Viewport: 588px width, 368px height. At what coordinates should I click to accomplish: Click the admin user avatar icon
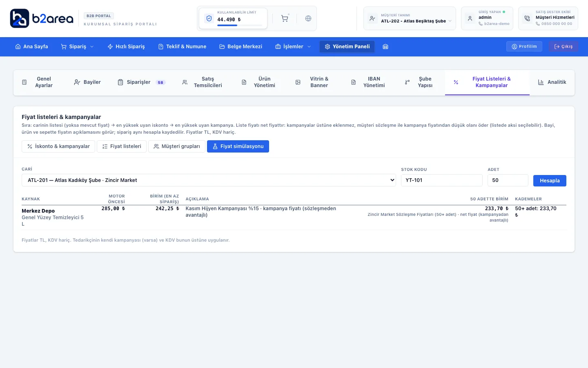[x=470, y=18]
